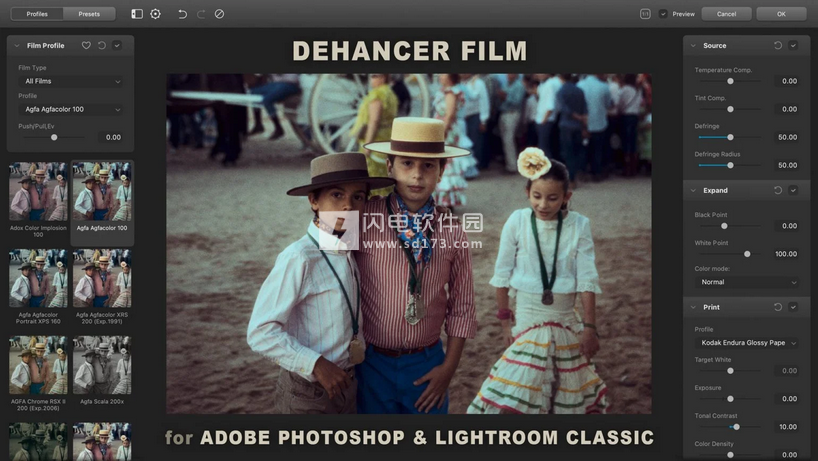Click the White Point value field 100.00

[786, 254]
